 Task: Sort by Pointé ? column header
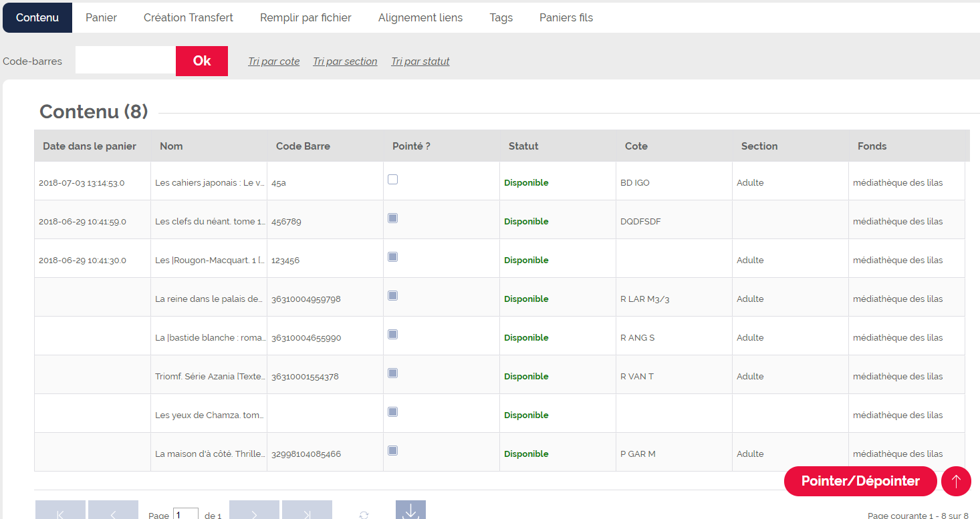pyautogui.click(x=441, y=146)
